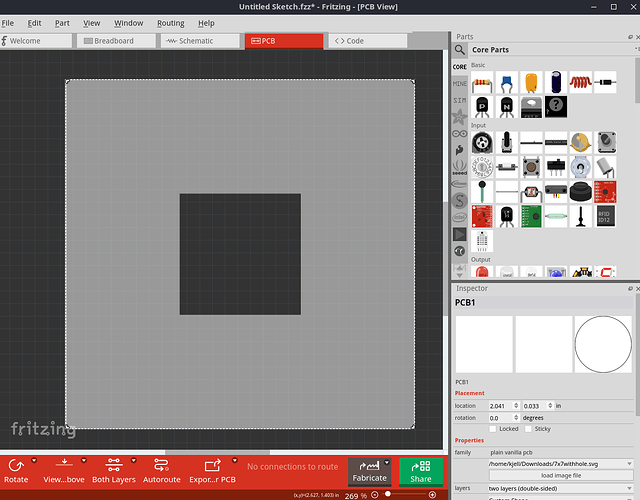Expand the layers dropdown in Inspector
This screenshot has height=500, width=640.
628,488
